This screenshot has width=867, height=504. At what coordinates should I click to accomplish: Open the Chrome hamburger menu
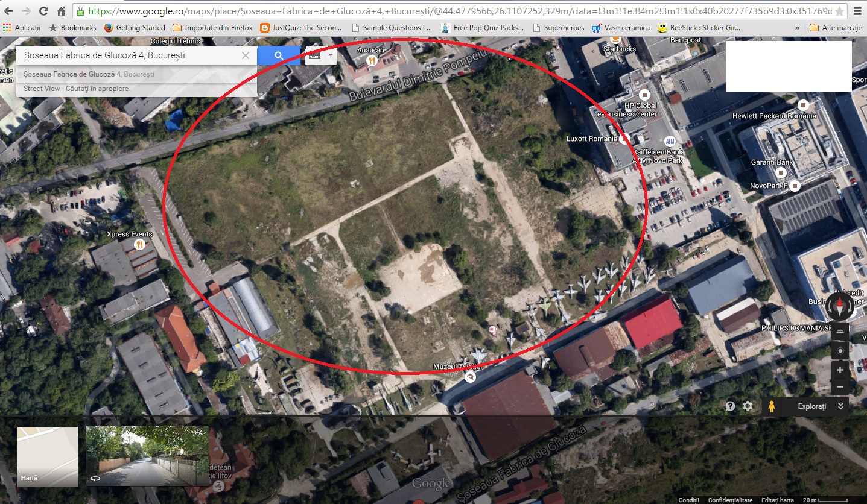click(857, 11)
